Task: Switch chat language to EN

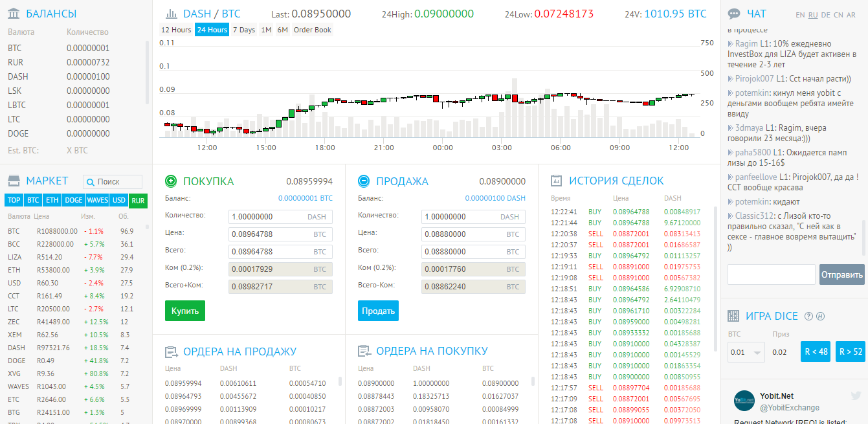Action: (801, 15)
